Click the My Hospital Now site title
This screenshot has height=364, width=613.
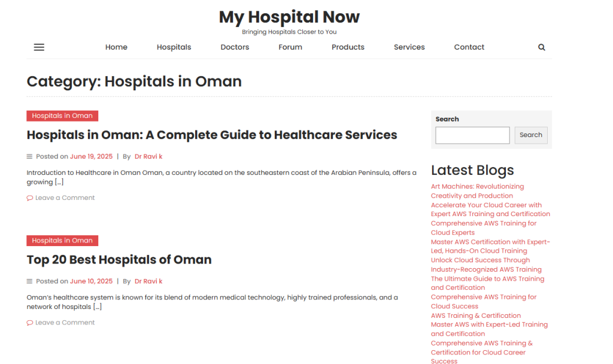[289, 17]
